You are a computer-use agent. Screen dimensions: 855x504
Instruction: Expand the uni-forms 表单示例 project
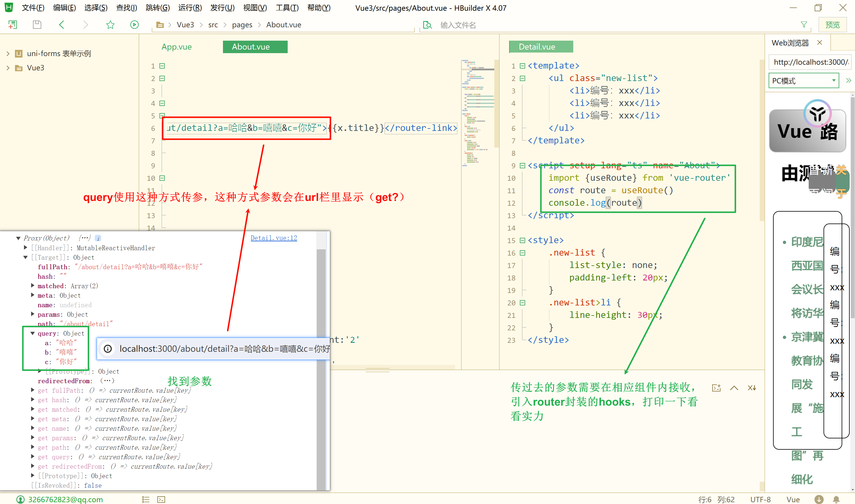[8, 54]
